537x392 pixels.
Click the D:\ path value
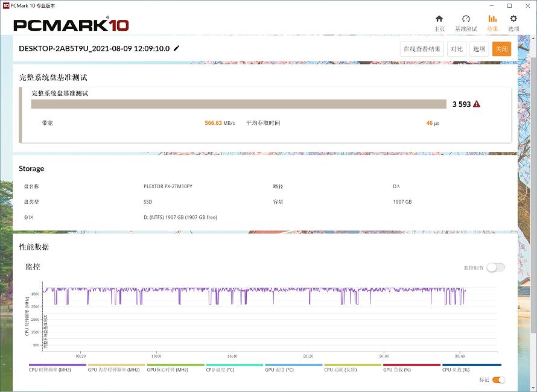396,186
